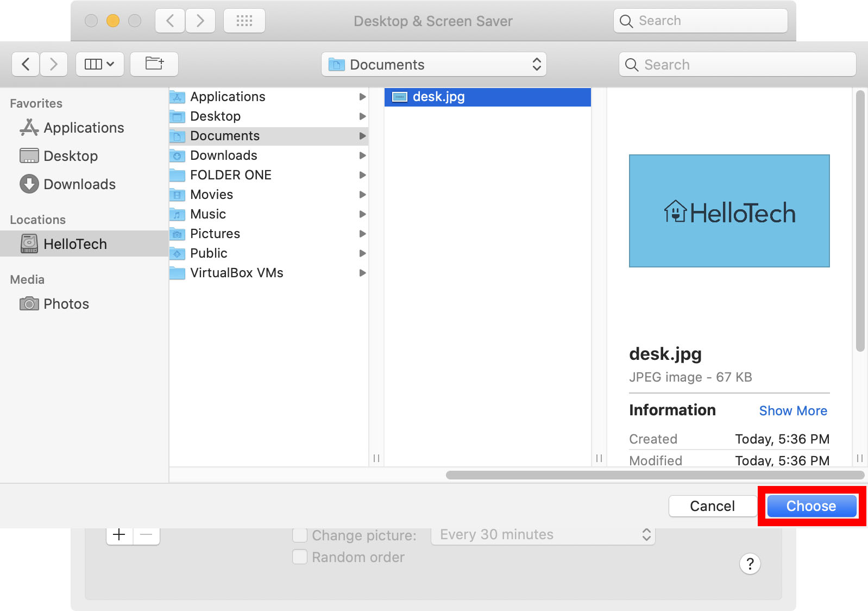This screenshot has height=611, width=868.
Task: Click the preview pane vertical scrollbar
Action: click(x=860, y=221)
